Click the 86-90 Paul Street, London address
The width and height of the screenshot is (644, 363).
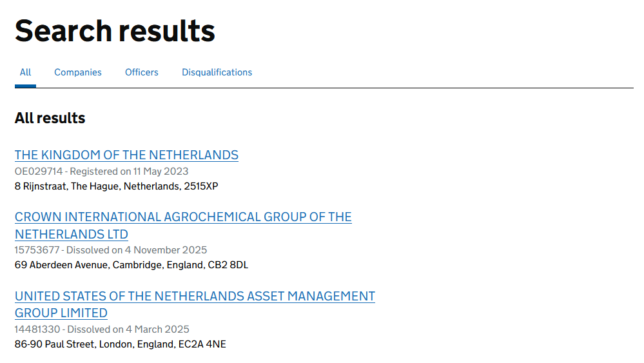pos(95,344)
